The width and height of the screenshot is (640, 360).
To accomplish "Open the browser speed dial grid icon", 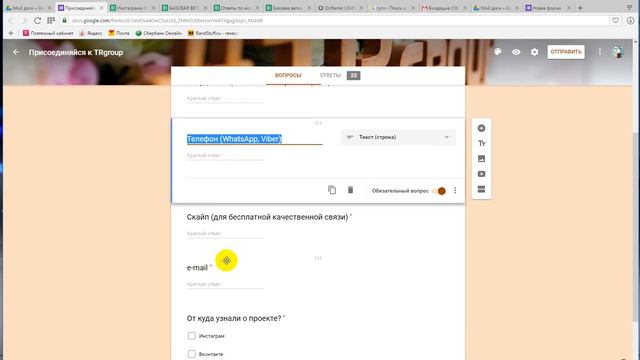I will tap(51, 20).
